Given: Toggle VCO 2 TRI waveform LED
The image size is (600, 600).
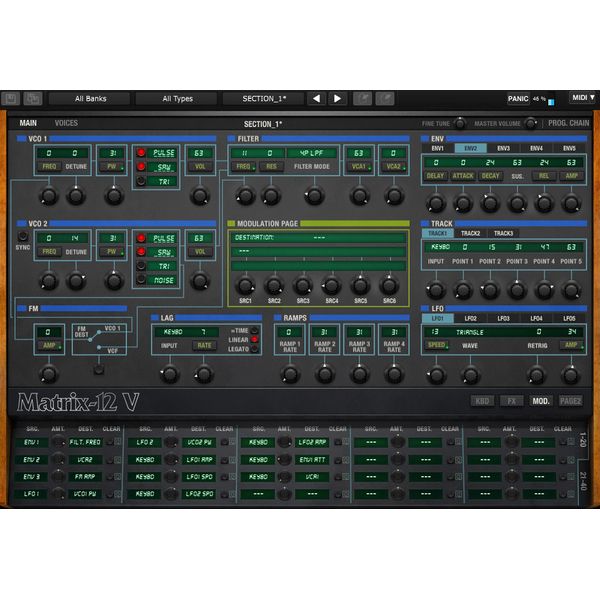Looking at the screenshot, I should [141, 266].
